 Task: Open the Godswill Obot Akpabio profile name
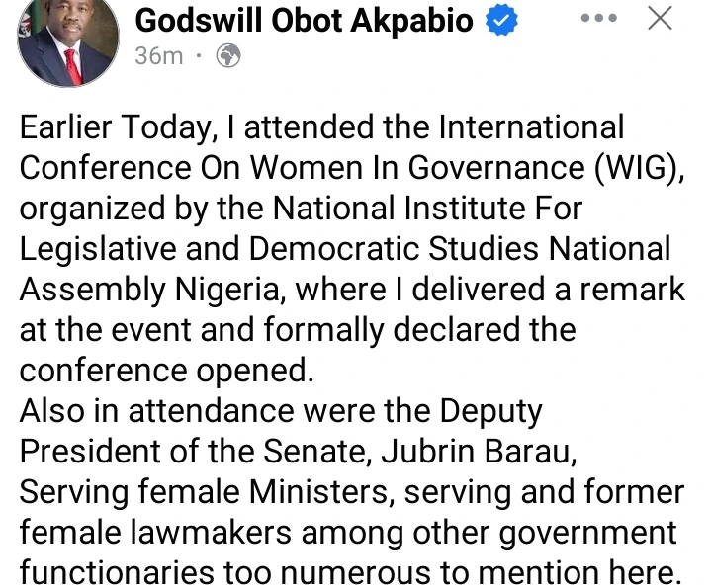pos(304,21)
